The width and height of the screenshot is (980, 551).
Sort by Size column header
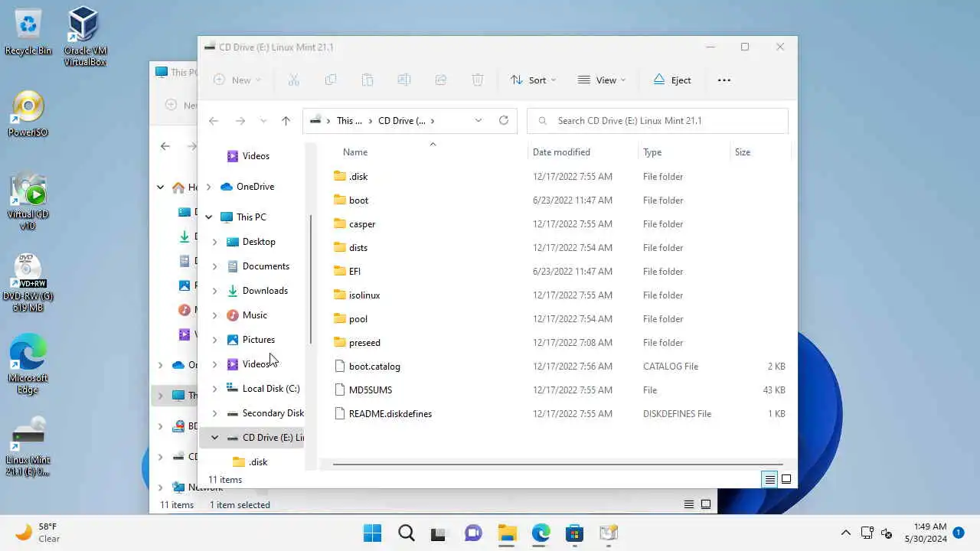[743, 152]
